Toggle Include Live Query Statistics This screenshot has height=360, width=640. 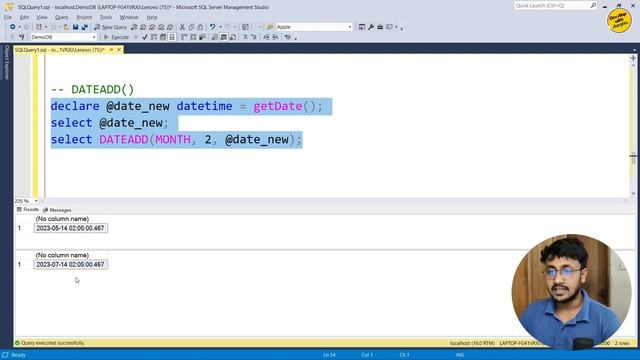[193, 37]
